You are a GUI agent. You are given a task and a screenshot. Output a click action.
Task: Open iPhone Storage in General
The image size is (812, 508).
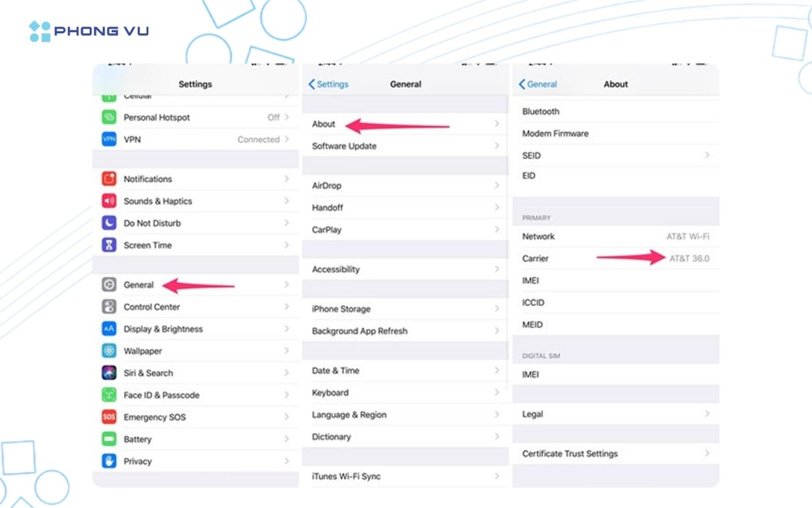point(341,309)
